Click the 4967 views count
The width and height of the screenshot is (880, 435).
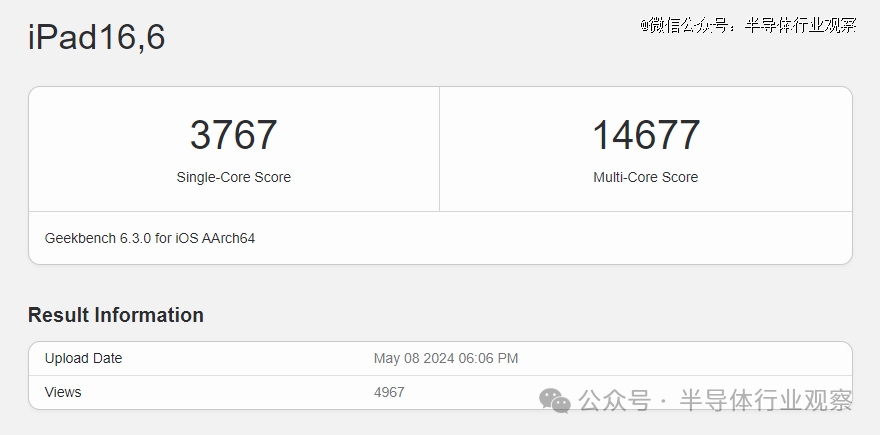[x=389, y=392]
